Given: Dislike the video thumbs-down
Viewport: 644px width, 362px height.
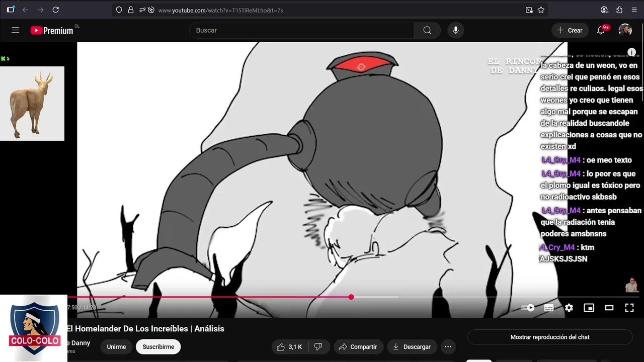Looking at the screenshot, I should (318, 347).
